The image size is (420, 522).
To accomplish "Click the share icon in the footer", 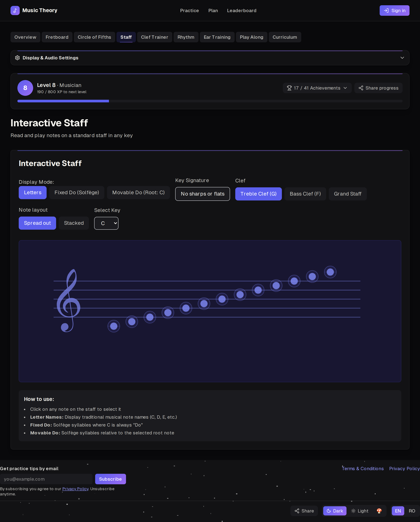I will click(x=297, y=511).
